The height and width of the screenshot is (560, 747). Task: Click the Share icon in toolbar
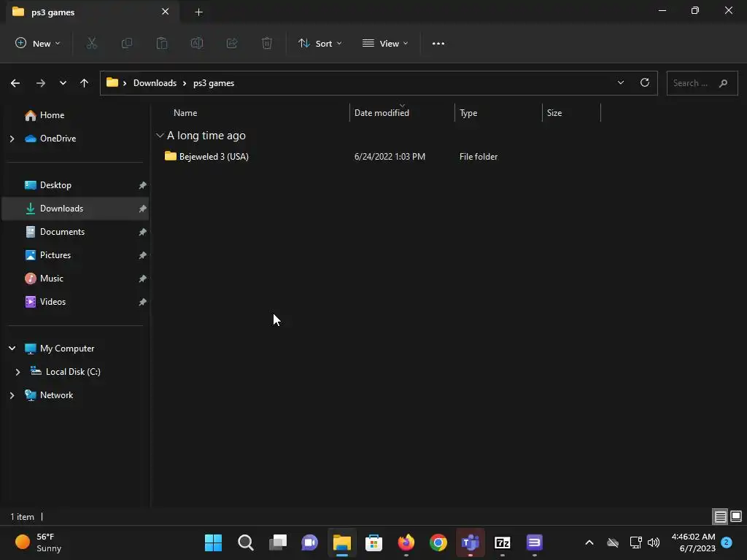point(232,43)
